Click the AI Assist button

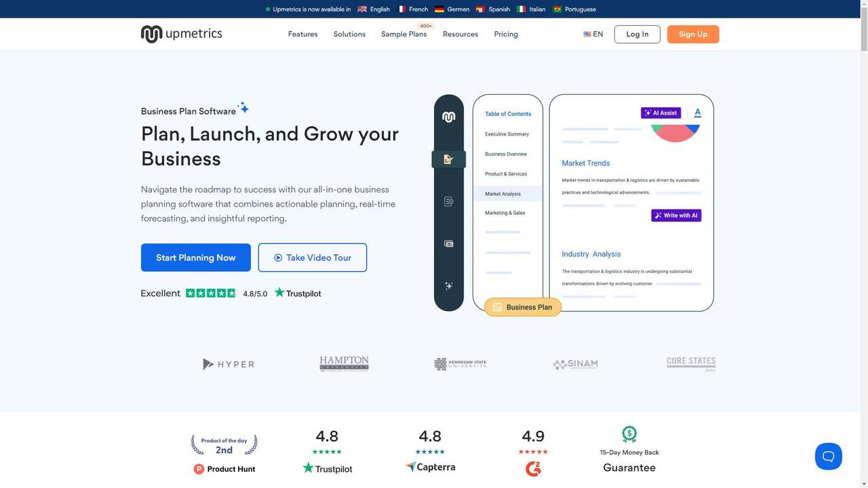tap(660, 113)
